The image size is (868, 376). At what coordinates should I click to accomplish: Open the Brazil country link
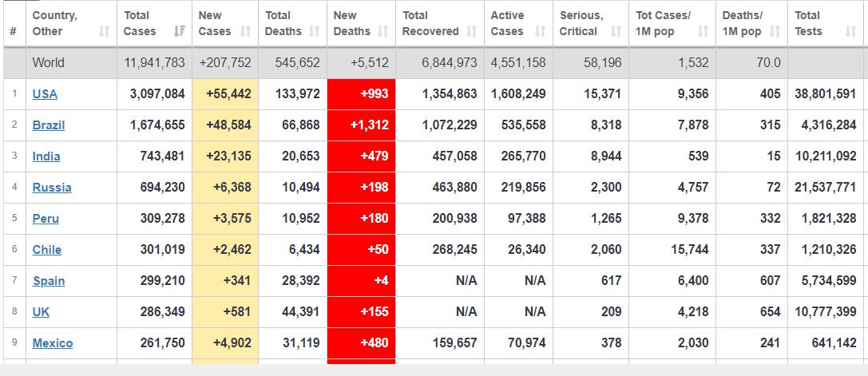[x=49, y=125]
